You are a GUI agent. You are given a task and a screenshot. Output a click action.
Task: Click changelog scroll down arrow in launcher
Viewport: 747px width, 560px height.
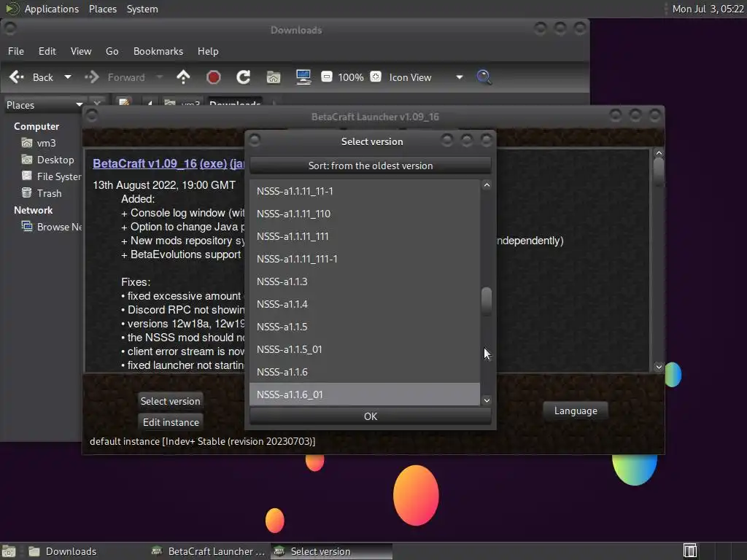point(659,367)
